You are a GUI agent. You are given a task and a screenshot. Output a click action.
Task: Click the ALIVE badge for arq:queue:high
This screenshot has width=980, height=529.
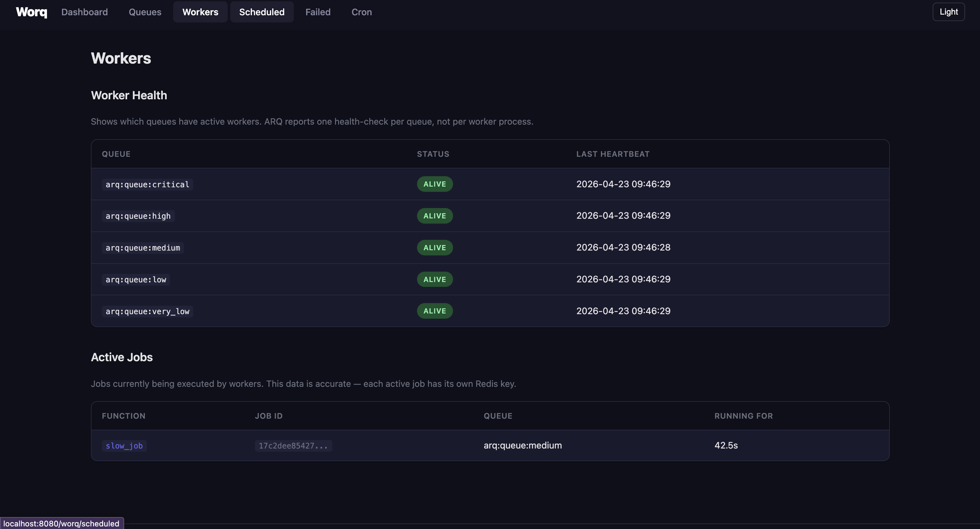(435, 216)
